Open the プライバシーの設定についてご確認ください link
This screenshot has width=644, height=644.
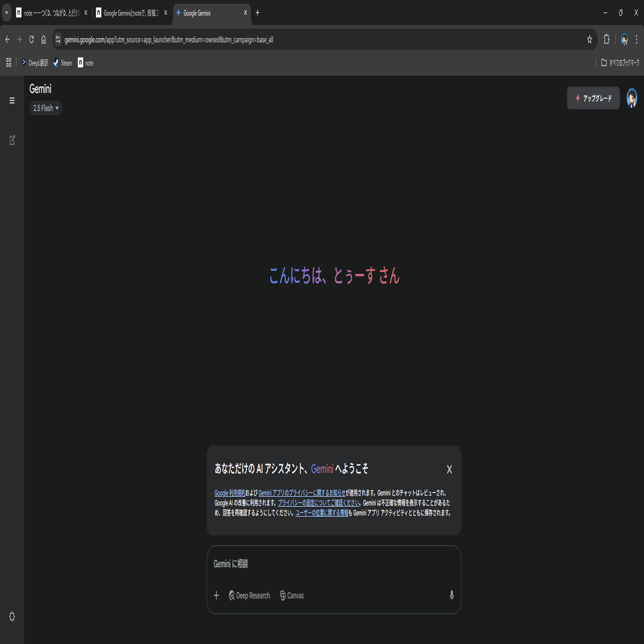pyautogui.click(x=319, y=503)
